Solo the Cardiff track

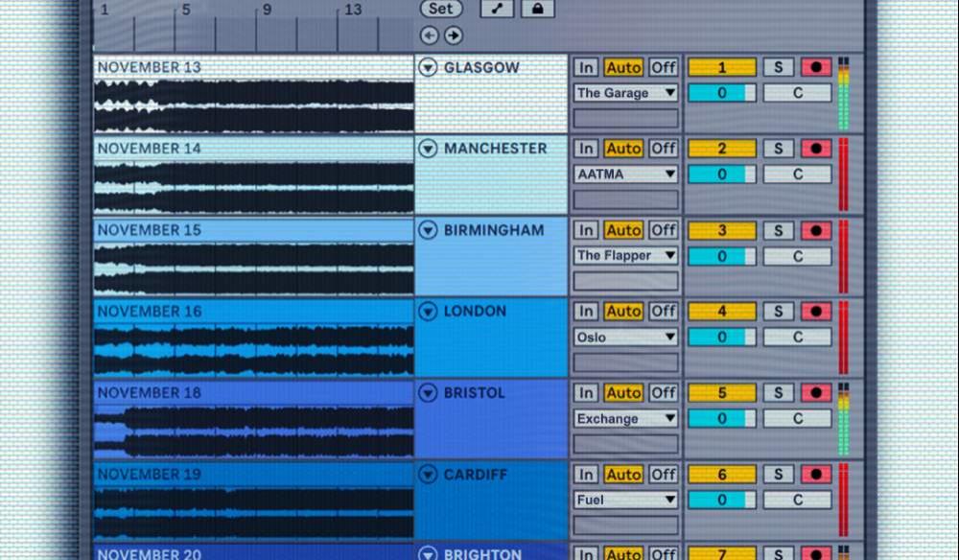(x=779, y=475)
